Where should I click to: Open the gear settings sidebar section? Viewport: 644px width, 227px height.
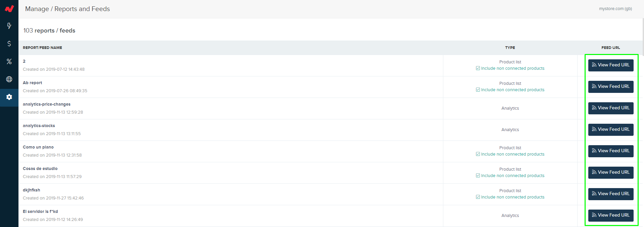[9, 97]
